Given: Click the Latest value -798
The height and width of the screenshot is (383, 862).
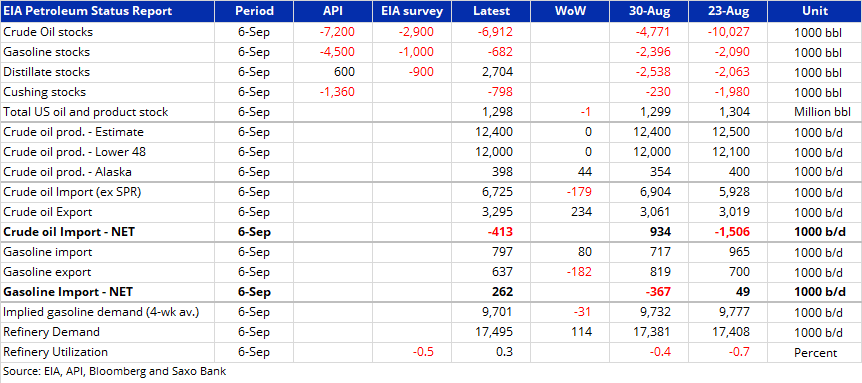Looking at the screenshot, I should (500, 92).
